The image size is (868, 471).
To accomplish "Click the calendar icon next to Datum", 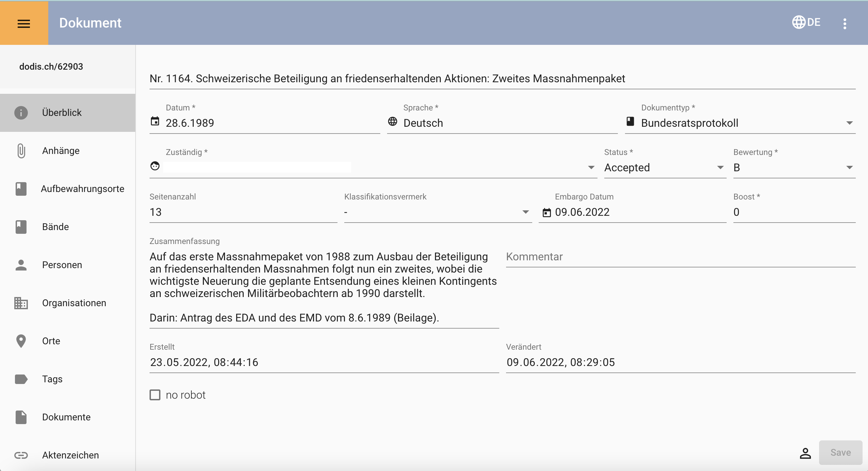I will [155, 121].
